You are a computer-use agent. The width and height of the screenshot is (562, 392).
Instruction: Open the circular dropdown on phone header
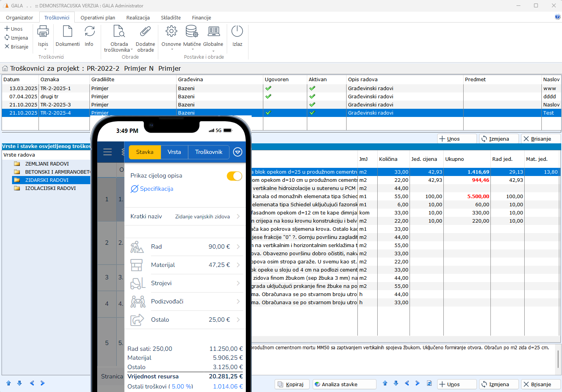238,152
